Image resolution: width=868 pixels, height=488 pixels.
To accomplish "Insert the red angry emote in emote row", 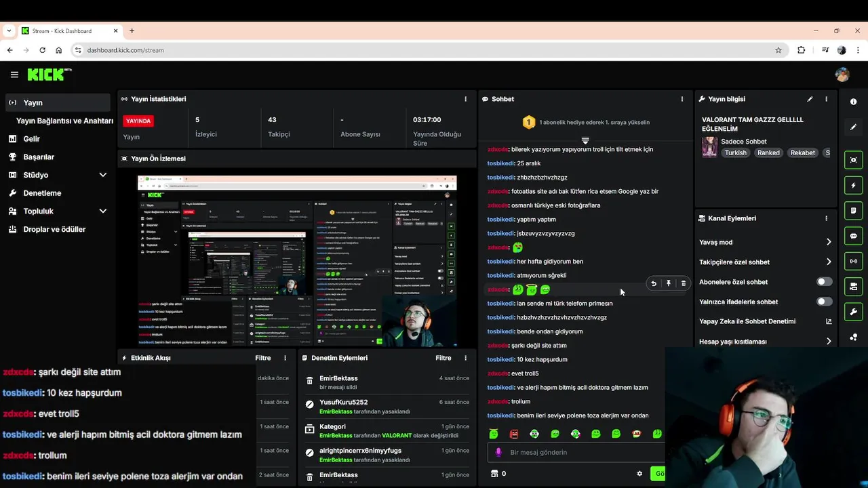I will 514,434.
